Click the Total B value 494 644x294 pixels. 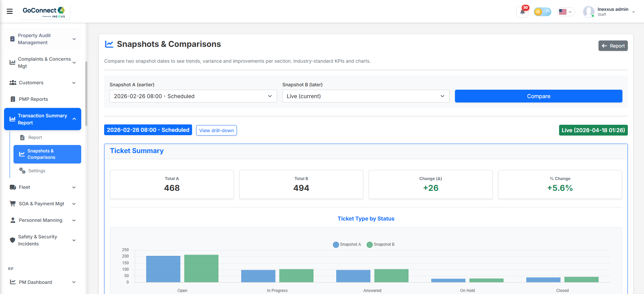[x=301, y=188]
